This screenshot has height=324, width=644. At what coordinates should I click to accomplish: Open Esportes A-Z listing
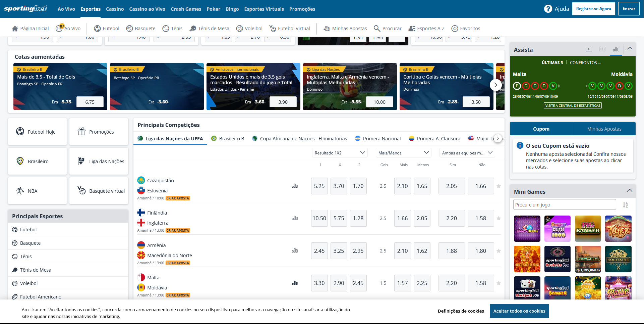[x=426, y=29]
